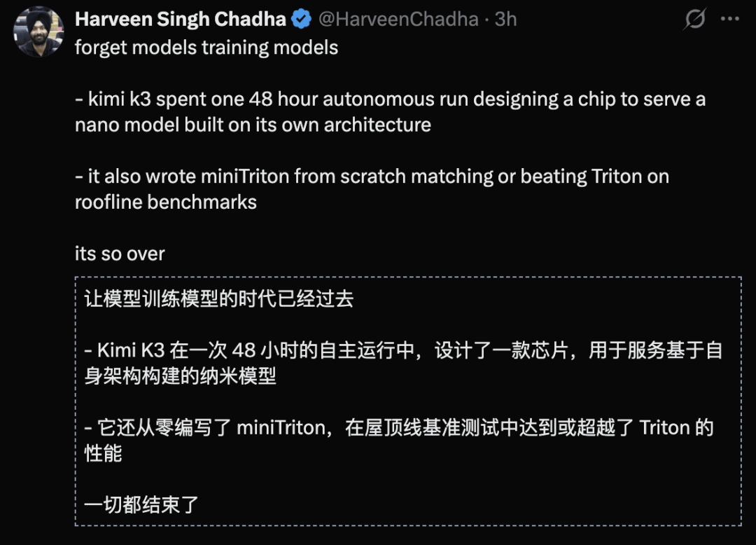
Task: Click the translated line starting '- 它还从零编写了'
Action: (399, 428)
